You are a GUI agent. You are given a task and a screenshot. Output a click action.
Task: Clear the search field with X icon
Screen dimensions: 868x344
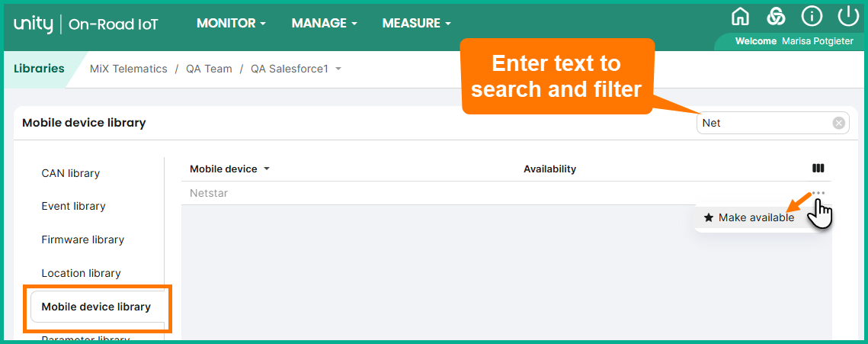[x=838, y=123]
